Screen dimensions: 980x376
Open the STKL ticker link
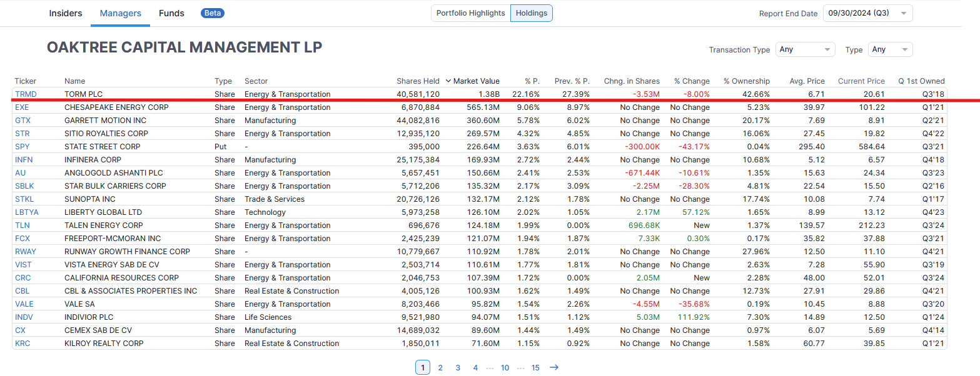point(24,199)
